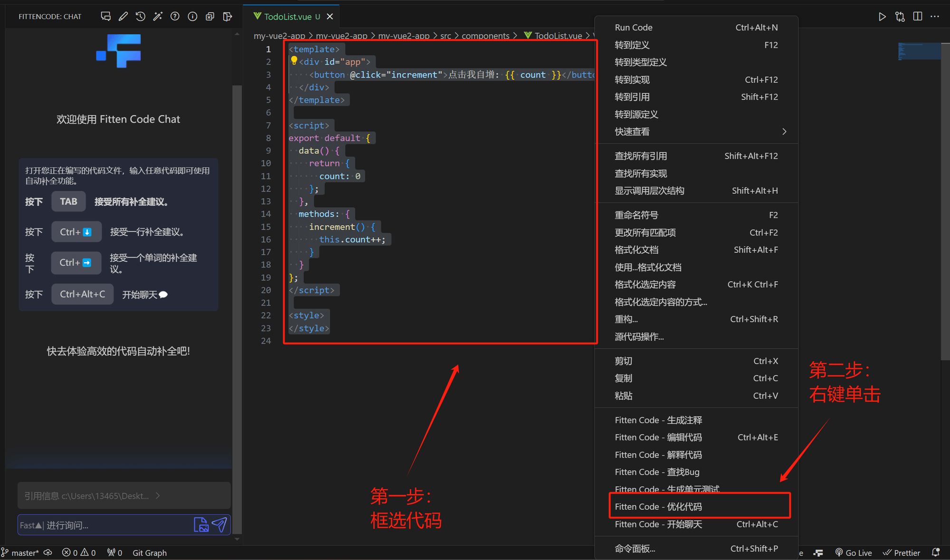Click the src breadcrumb segment
The image size is (950, 560).
pyautogui.click(x=446, y=36)
